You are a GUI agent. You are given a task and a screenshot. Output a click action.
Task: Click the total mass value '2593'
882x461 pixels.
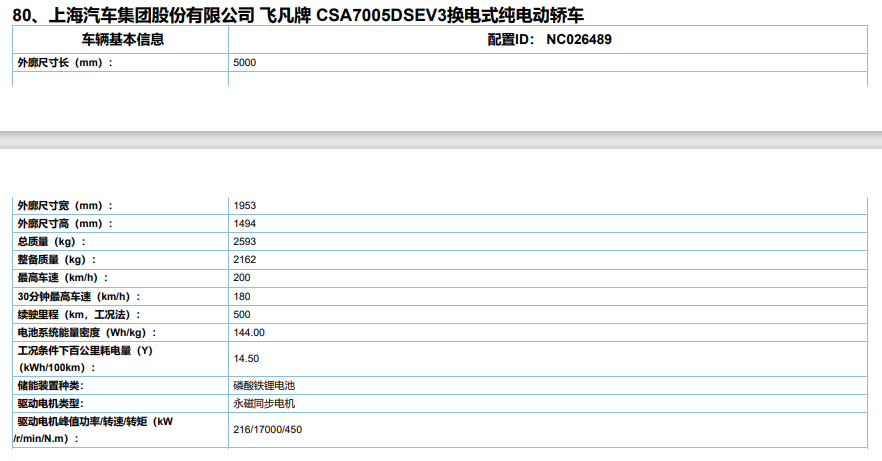245,241
